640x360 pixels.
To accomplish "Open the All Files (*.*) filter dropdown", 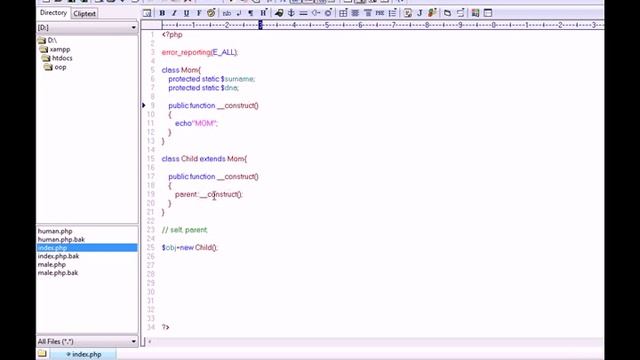I will point(133,341).
